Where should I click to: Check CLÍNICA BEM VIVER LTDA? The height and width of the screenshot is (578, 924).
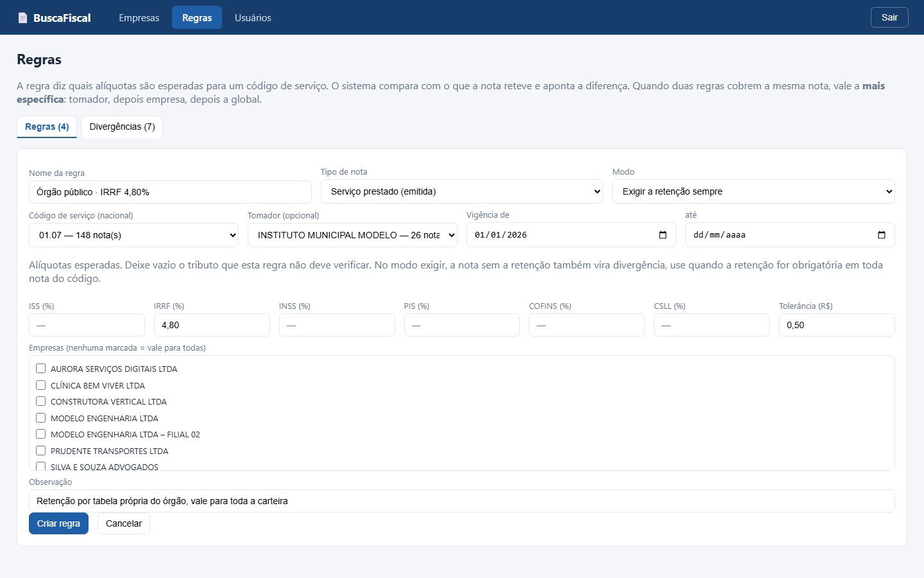click(x=41, y=385)
